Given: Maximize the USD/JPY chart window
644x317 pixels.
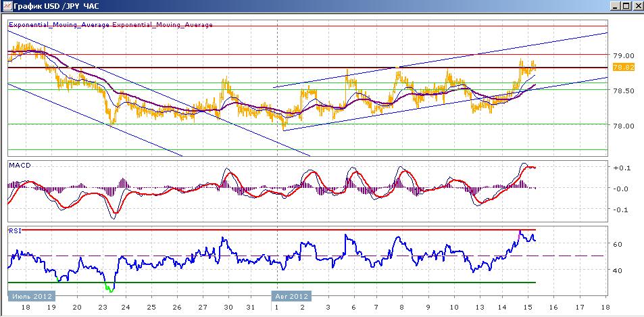Looking at the screenshot, I should 626,6.
